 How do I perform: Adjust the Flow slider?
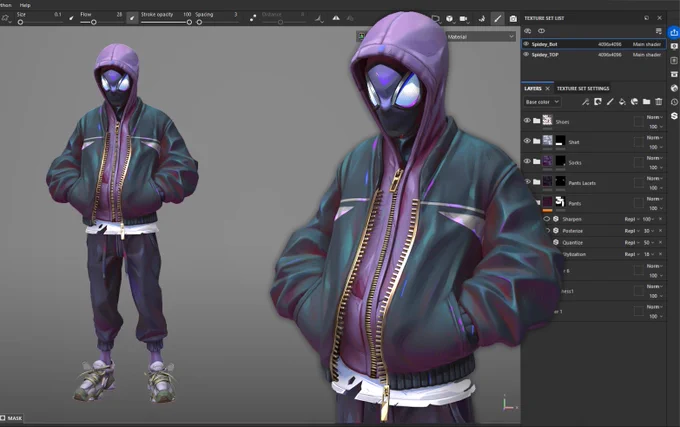(101, 22)
